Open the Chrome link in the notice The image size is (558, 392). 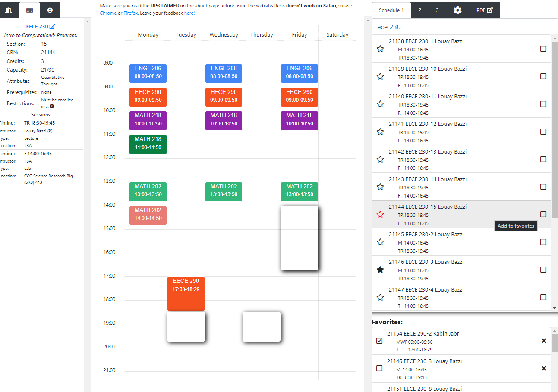click(108, 13)
